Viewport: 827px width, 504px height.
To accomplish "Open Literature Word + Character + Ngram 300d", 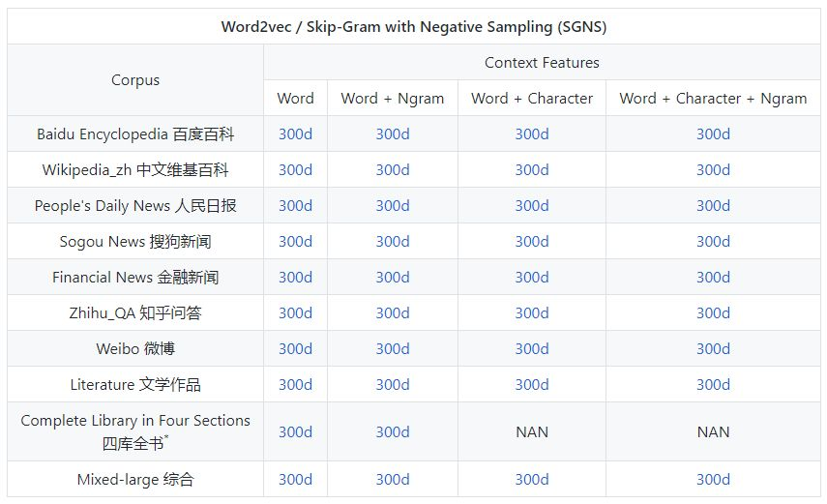I will click(713, 385).
